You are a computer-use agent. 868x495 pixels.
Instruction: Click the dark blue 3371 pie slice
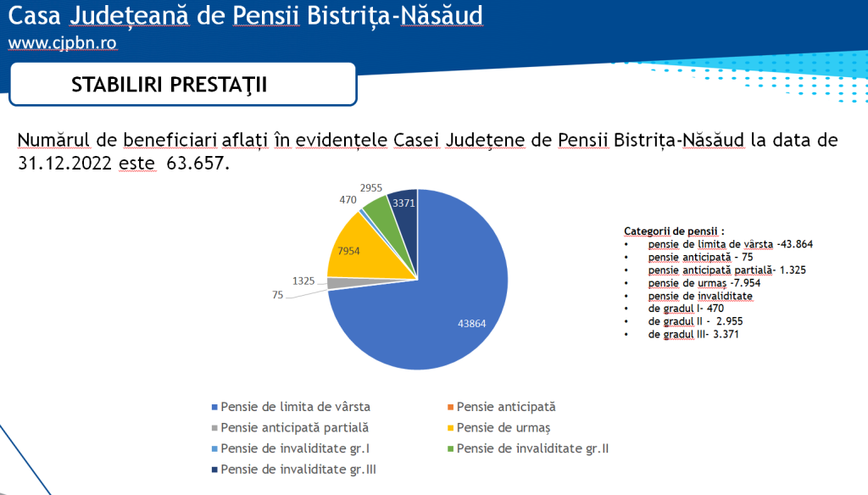click(405, 204)
